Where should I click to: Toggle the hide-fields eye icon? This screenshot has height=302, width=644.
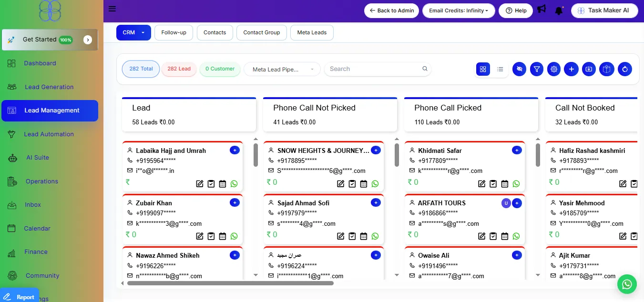pyautogui.click(x=519, y=69)
